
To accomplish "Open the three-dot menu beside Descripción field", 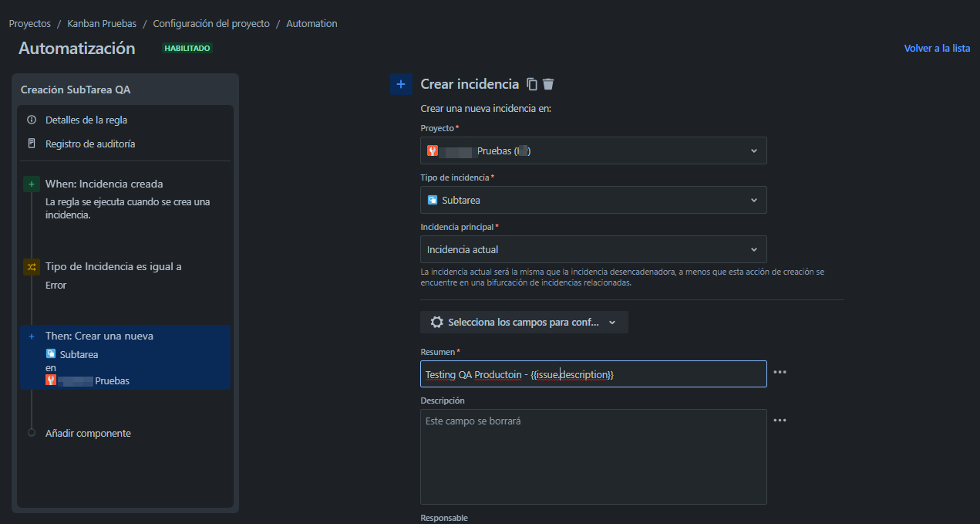I will [780, 421].
